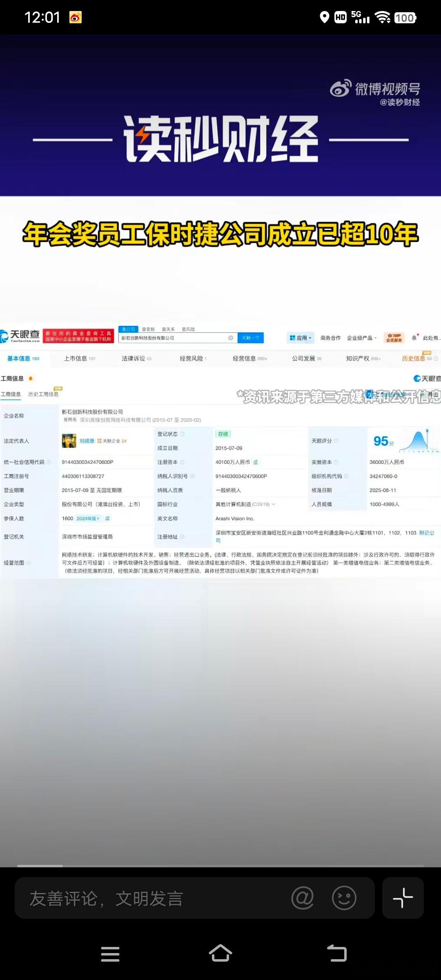Tap the help icon next to 注册资本
This screenshot has height=980, width=441.
(182, 462)
